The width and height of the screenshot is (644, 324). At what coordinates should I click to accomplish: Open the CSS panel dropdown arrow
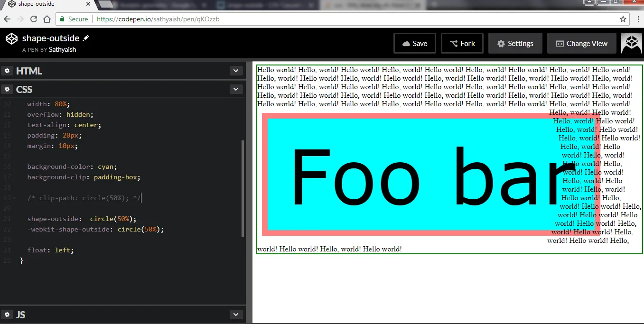click(x=236, y=89)
